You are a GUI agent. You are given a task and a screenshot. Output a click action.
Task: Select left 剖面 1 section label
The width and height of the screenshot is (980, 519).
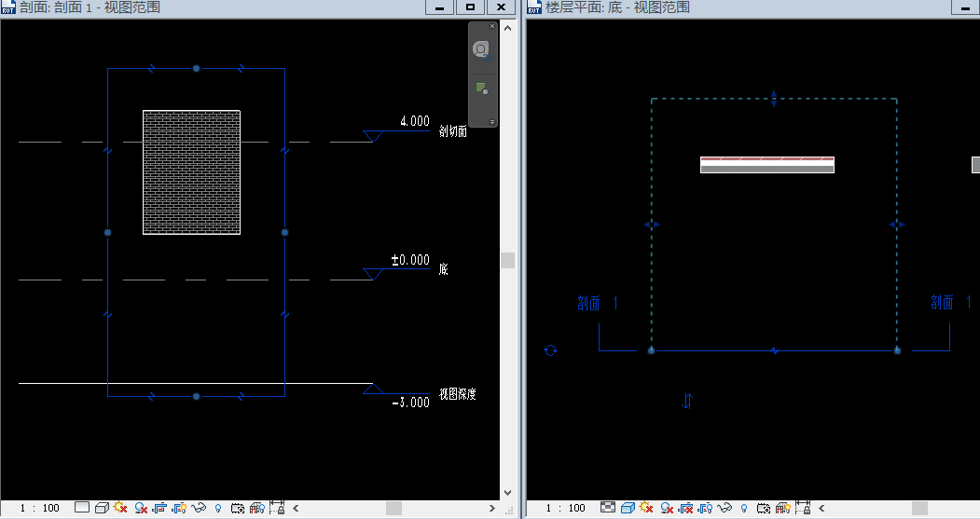coord(598,303)
